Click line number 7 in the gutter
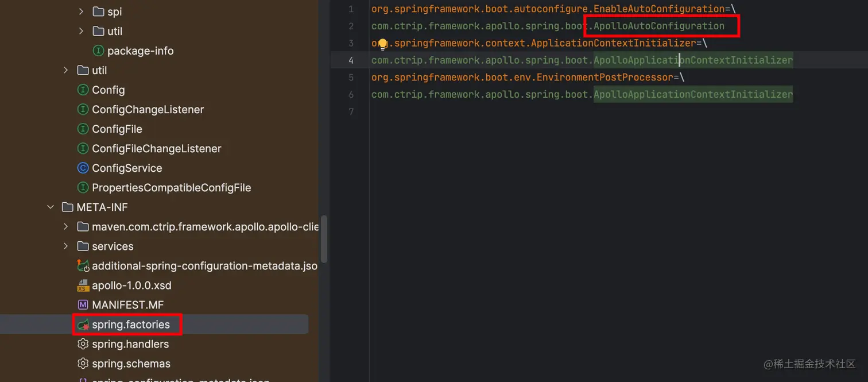The height and width of the screenshot is (382, 868). pos(351,111)
